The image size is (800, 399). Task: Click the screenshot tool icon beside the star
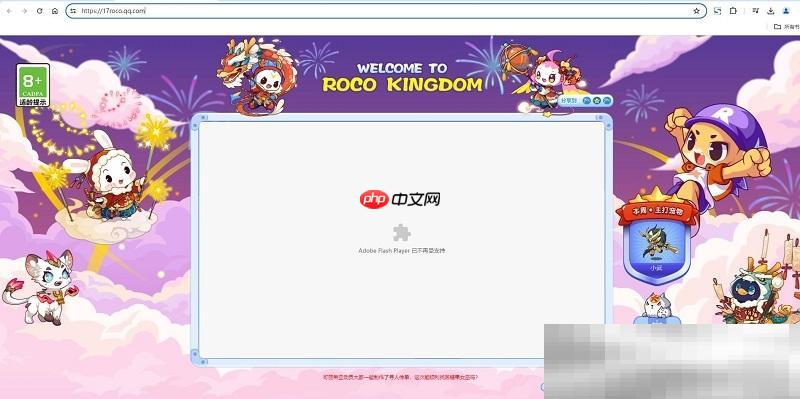[x=717, y=11]
